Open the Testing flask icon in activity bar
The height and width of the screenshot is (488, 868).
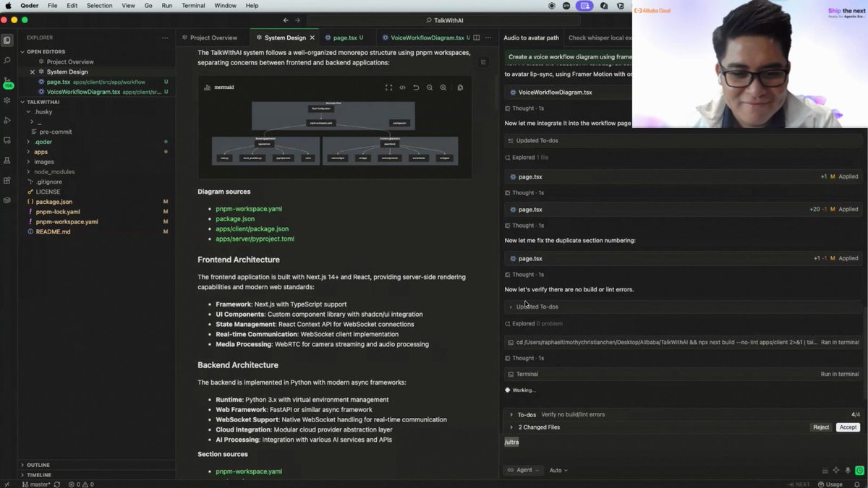point(7,160)
